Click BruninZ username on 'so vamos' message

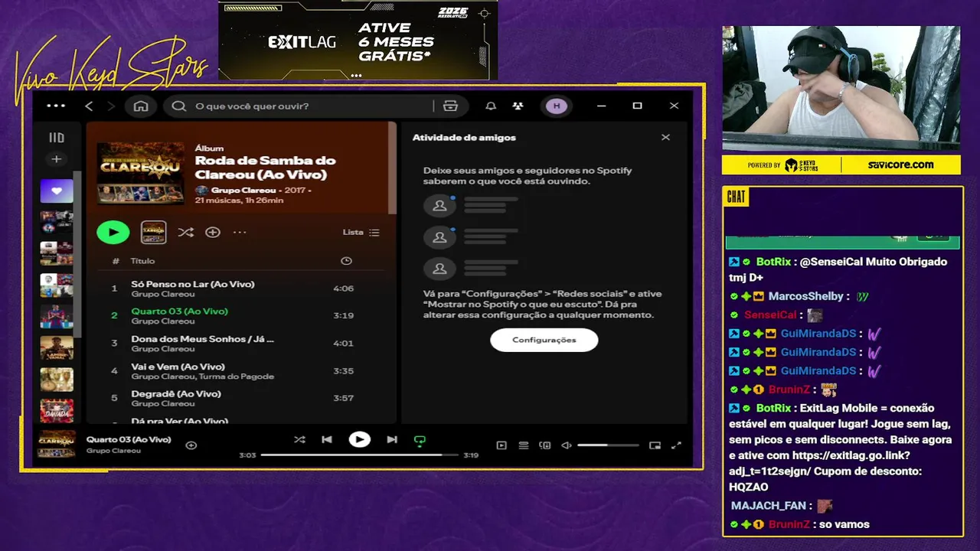pos(789,524)
